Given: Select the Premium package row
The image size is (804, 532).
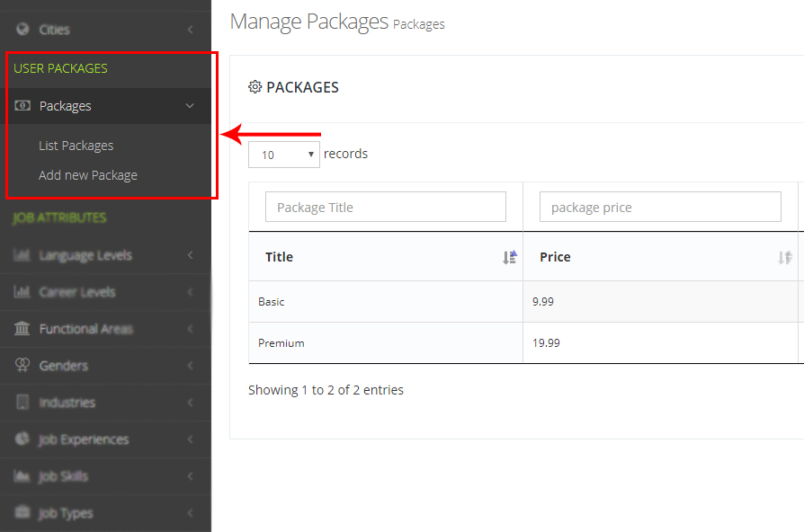Looking at the screenshot, I should pyautogui.click(x=281, y=343).
